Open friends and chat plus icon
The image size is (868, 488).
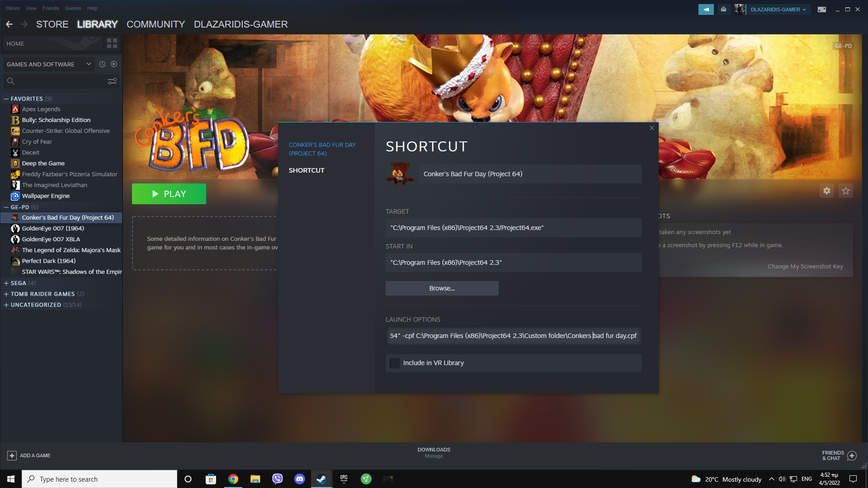[852, 455]
